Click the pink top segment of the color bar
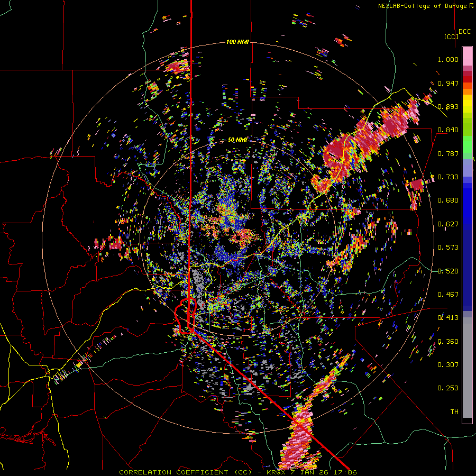Screen dimensions: 476x476 click(467, 56)
